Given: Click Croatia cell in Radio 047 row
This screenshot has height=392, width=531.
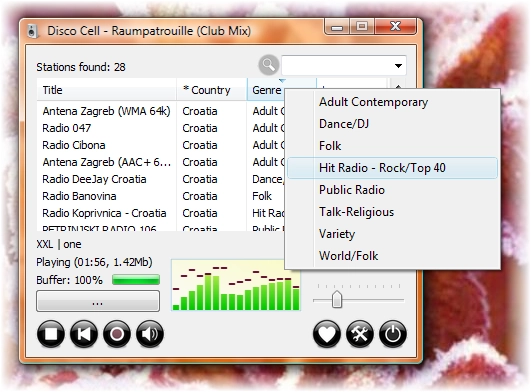Looking at the screenshot, I should (200, 128).
